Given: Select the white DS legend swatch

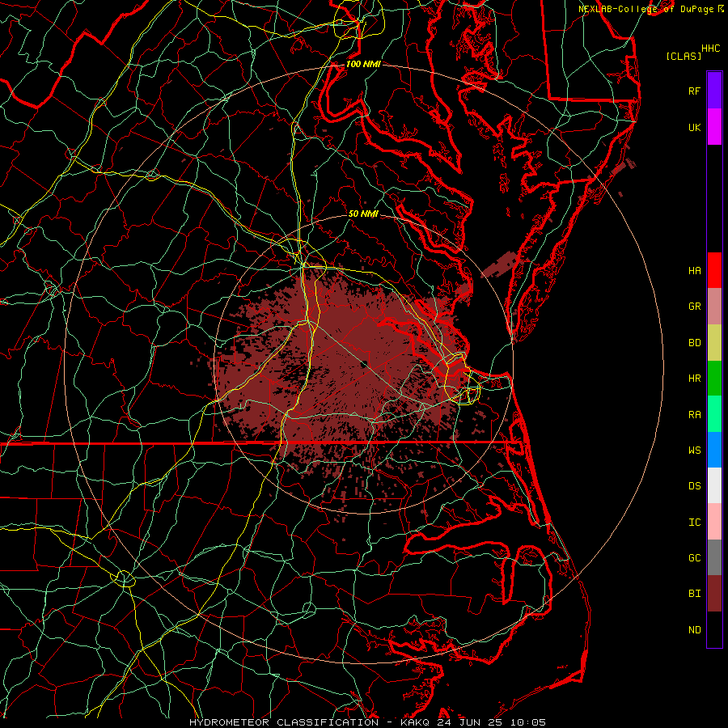Looking at the screenshot, I should point(714,485).
